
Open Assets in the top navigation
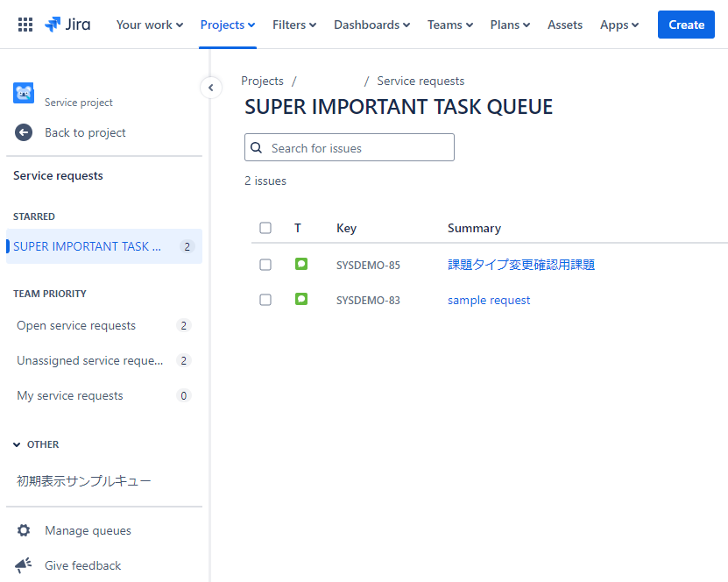[565, 25]
